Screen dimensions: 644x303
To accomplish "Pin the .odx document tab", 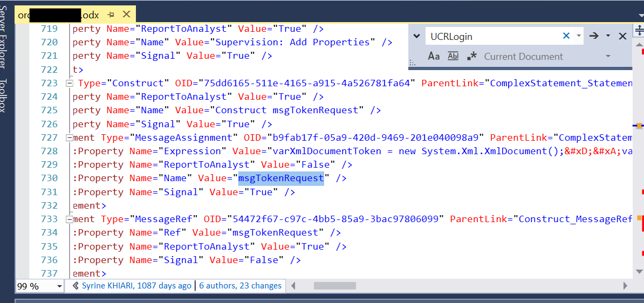I will (x=111, y=15).
